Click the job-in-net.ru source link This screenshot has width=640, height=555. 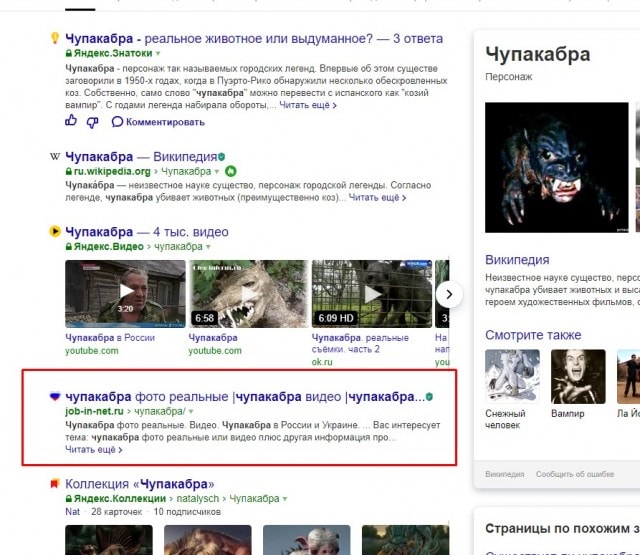pos(94,411)
